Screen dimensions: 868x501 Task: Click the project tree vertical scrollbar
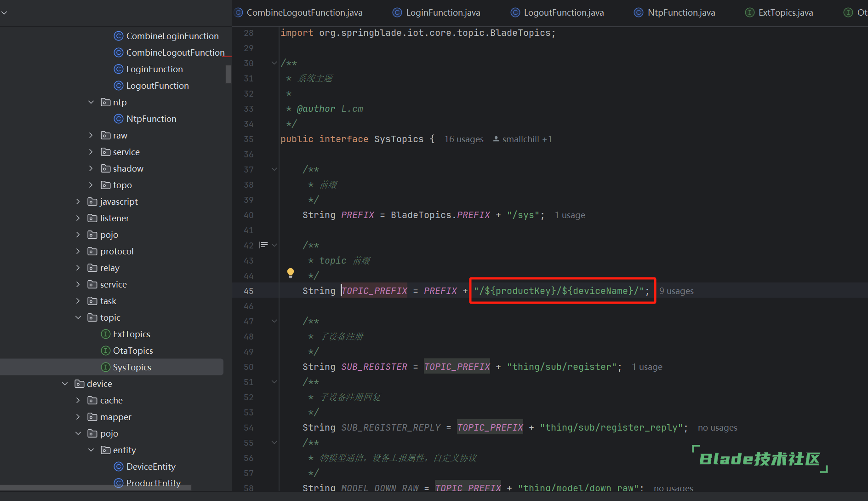tap(228, 74)
